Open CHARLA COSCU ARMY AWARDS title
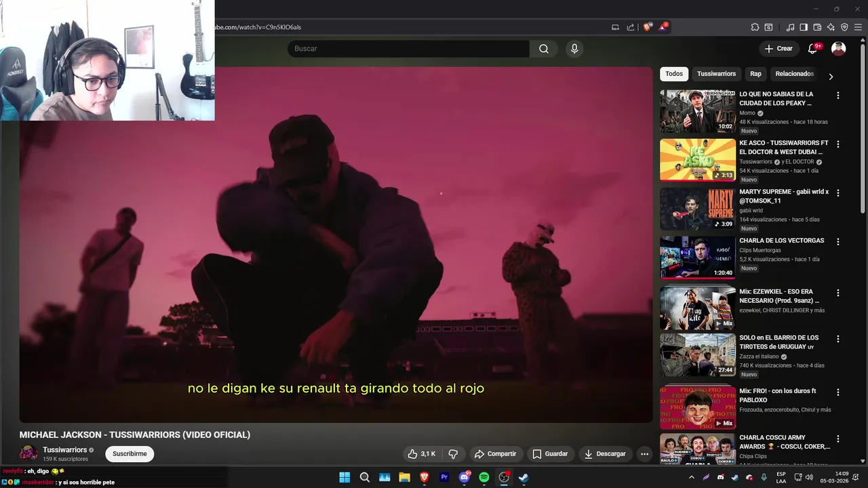 785,442
